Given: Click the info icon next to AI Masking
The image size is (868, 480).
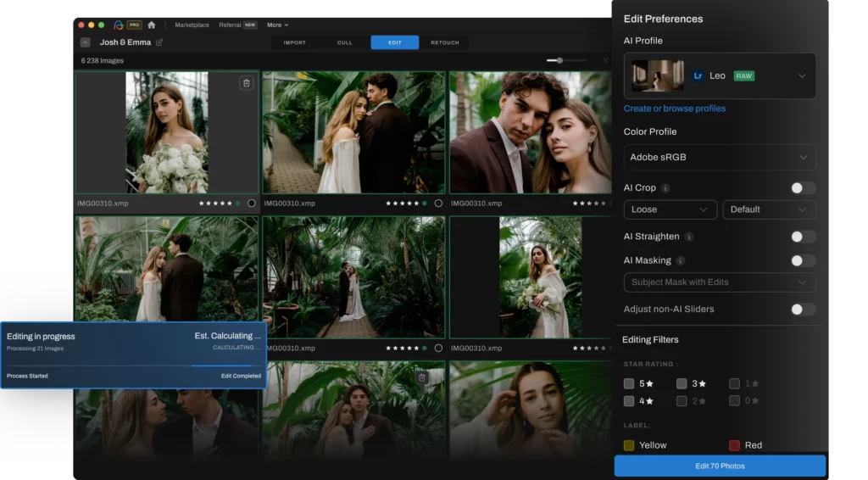Looking at the screenshot, I should 681,260.
